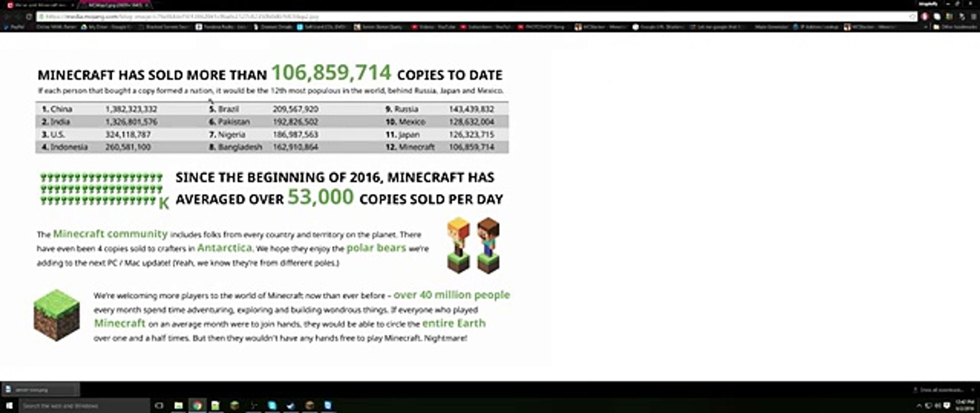
Task: Open the Pandora Radio bookmark
Action: pos(221,27)
